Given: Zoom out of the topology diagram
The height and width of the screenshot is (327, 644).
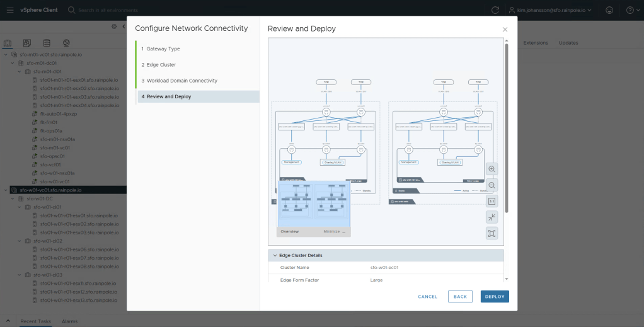Looking at the screenshot, I should 492,185.
